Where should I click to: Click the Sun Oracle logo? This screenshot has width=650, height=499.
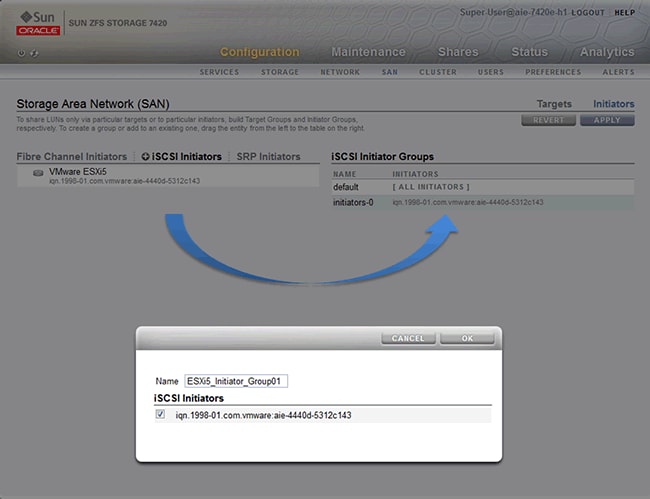point(38,23)
